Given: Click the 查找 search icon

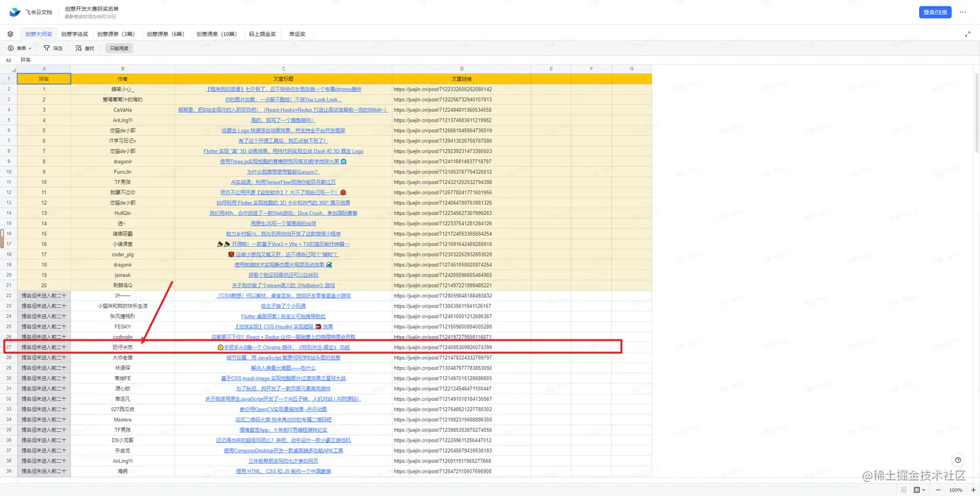Looking at the screenshot, I should click(x=78, y=48).
